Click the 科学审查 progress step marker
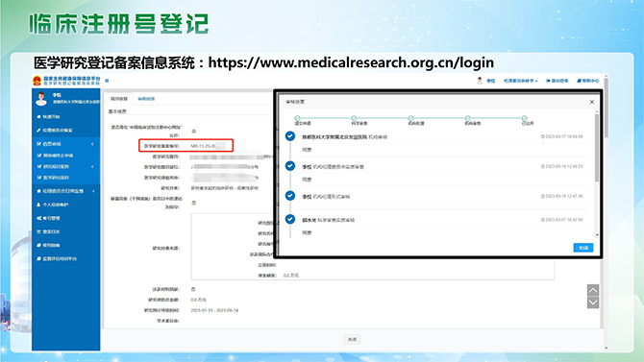 pos(354,118)
